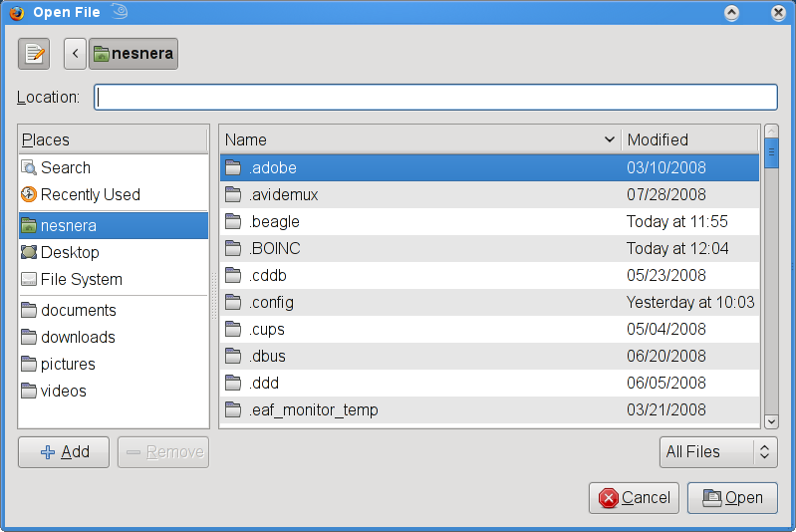Select Search in the Places list
The height and width of the screenshot is (532, 796).
66,168
